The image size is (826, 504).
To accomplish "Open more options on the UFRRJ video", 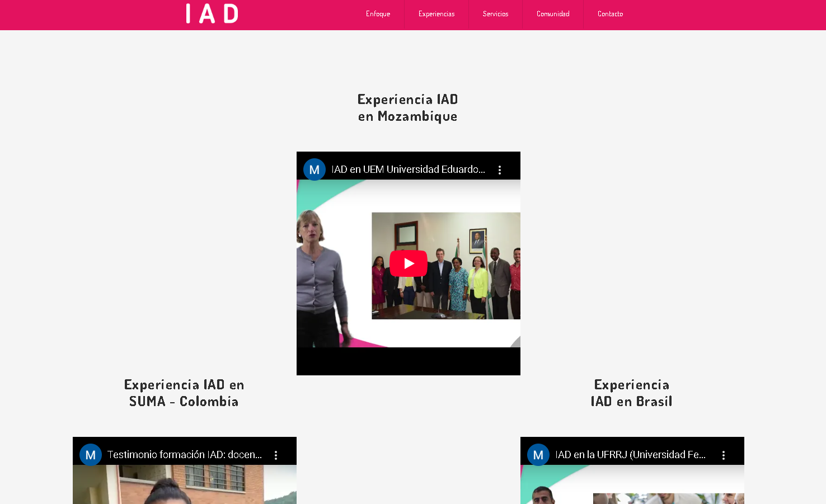I will pyautogui.click(x=724, y=455).
